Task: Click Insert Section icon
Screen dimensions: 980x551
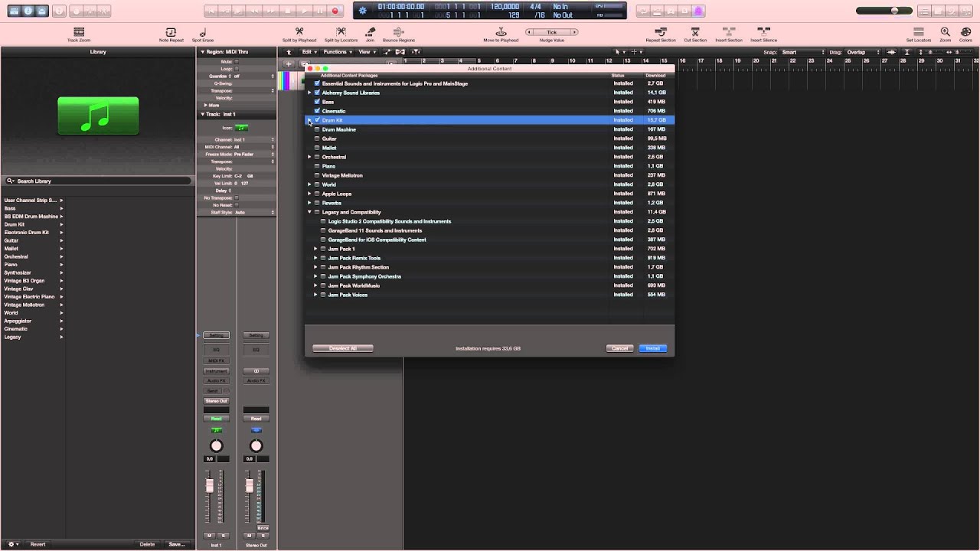Action: point(729,32)
